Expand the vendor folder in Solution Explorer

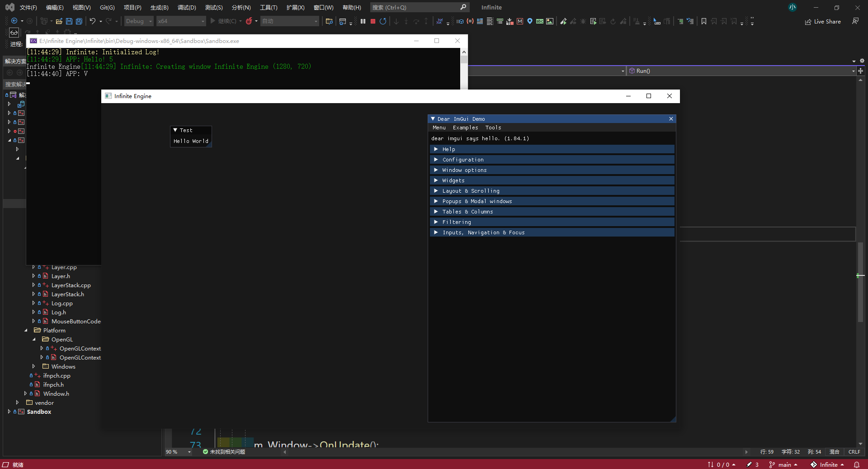[17, 403]
